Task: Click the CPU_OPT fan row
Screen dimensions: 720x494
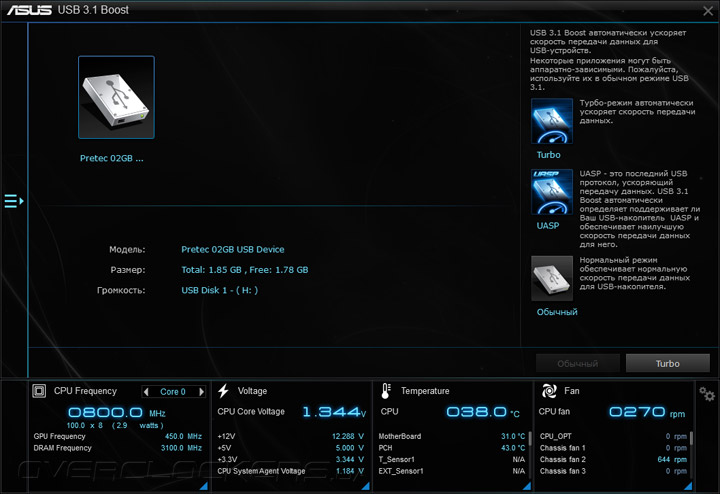Action: tap(613, 436)
